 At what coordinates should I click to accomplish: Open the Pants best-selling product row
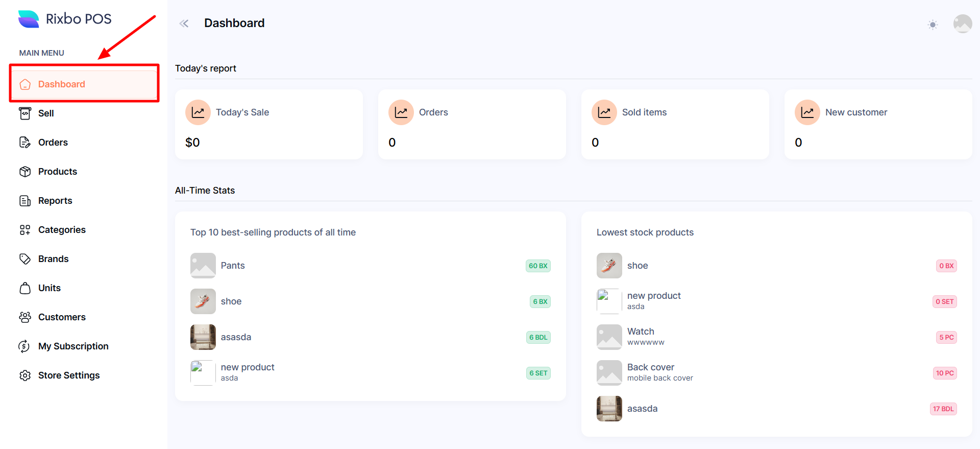[x=233, y=266]
